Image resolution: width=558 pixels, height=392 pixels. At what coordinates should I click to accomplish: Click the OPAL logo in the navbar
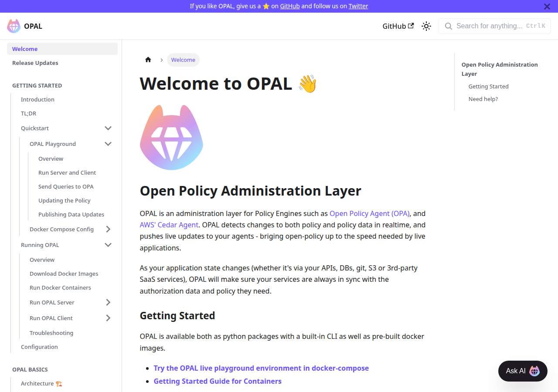tap(14, 26)
